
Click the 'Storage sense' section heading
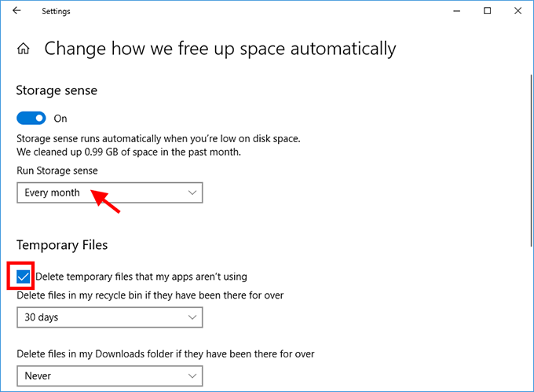(x=57, y=90)
